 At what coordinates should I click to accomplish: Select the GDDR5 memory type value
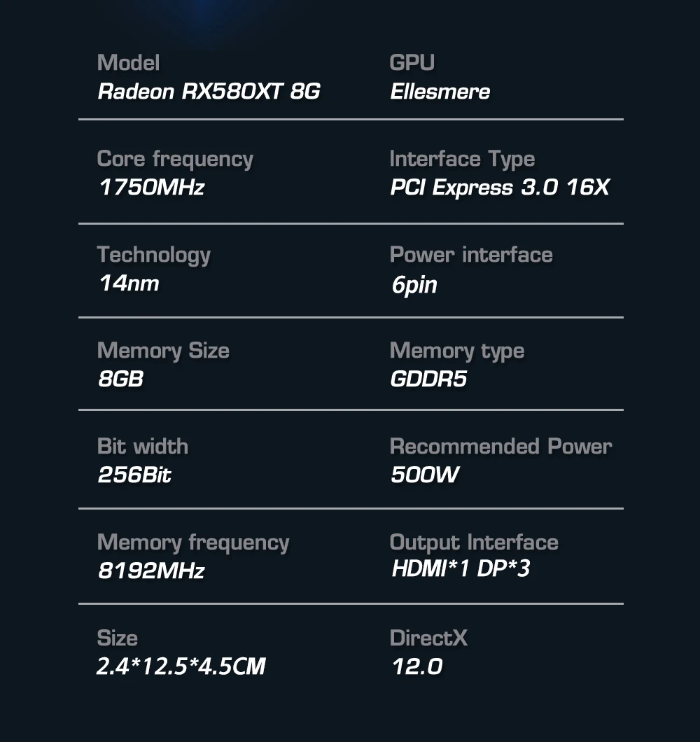[x=428, y=379]
